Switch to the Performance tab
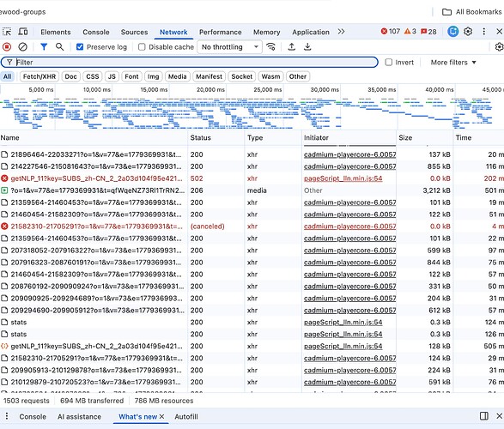 click(220, 32)
